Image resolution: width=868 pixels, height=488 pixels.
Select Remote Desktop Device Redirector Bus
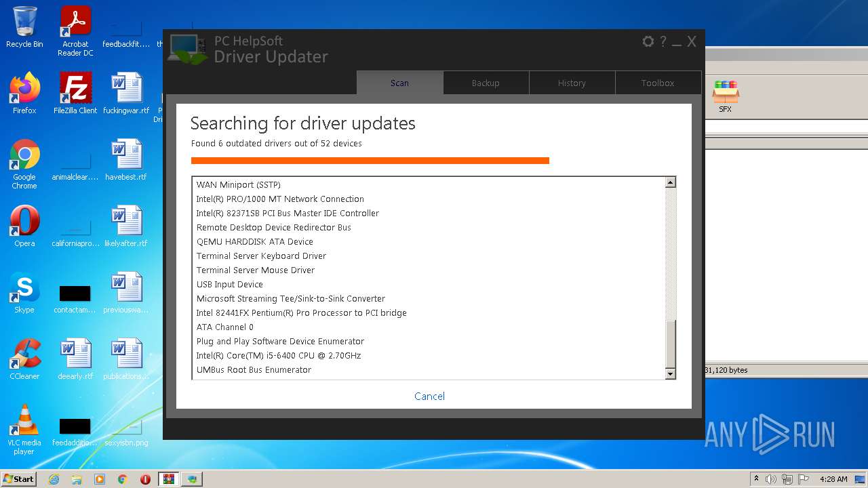pos(273,227)
